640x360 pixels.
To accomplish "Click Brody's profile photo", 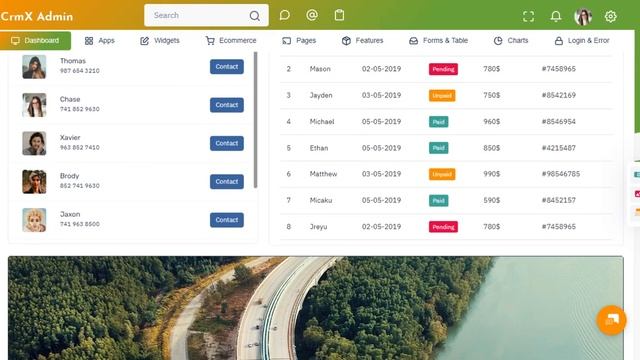I will 34,182.
